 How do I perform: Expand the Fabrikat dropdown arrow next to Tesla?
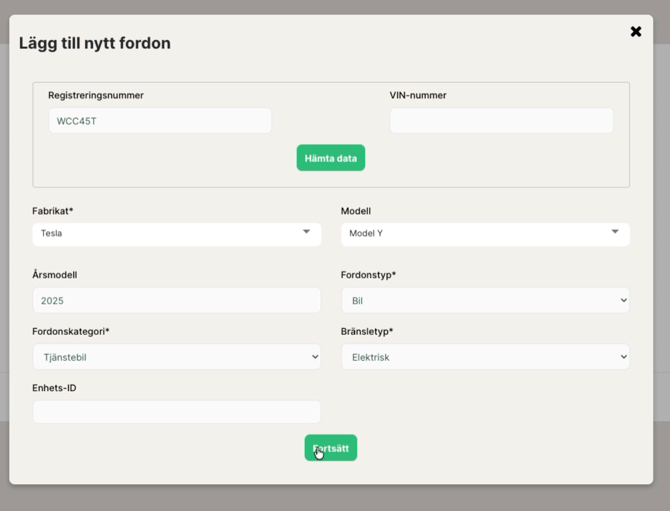point(306,232)
